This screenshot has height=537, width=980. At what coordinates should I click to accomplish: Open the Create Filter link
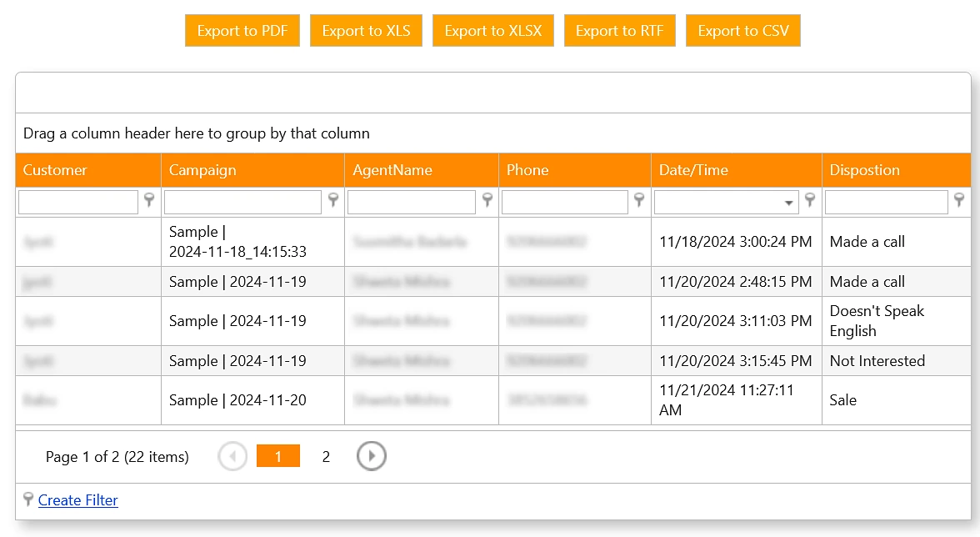point(78,500)
